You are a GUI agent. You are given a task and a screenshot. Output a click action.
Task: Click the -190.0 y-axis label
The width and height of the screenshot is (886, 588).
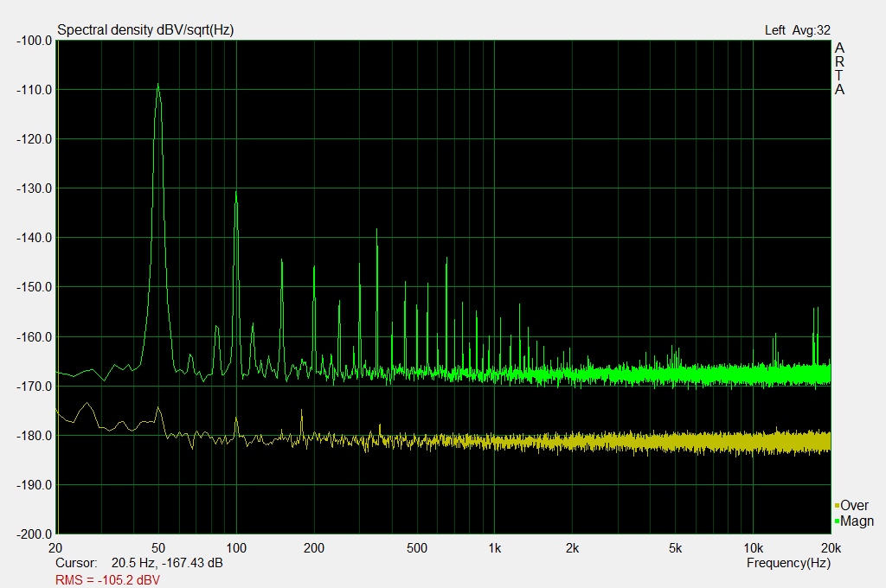pyautogui.click(x=35, y=485)
